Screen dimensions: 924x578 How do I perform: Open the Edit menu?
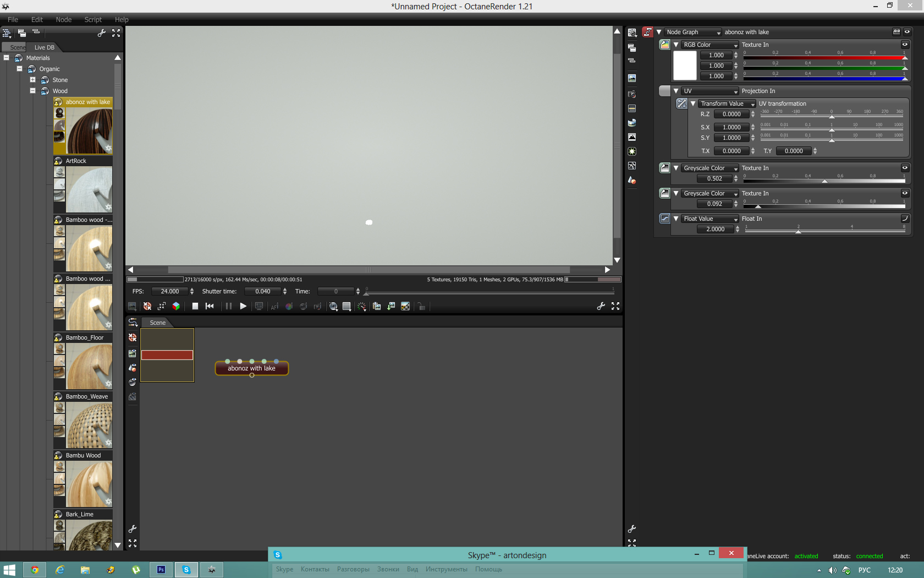tap(37, 19)
